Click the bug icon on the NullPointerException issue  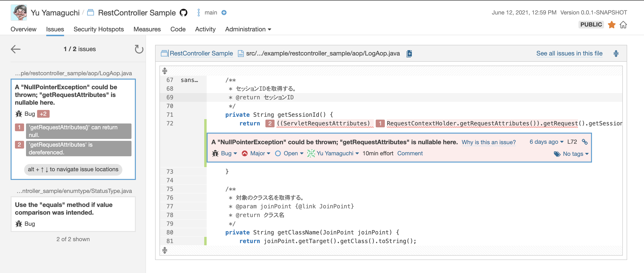215,153
